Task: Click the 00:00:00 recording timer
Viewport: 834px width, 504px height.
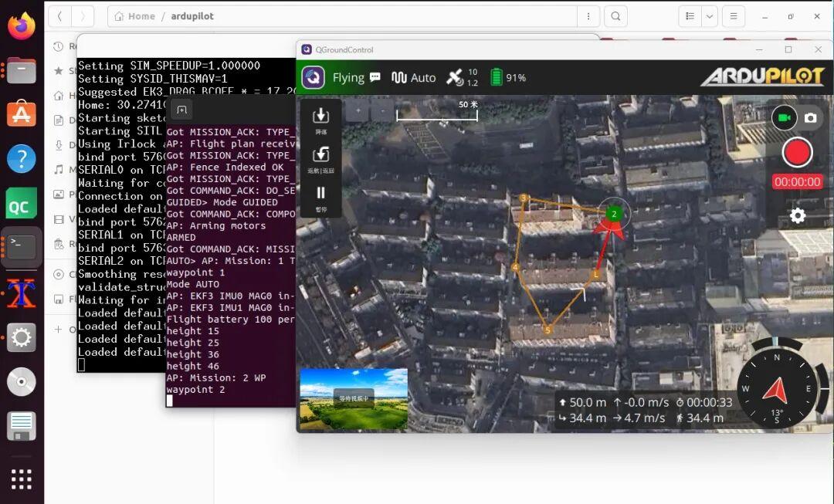Action: click(x=797, y=182)
